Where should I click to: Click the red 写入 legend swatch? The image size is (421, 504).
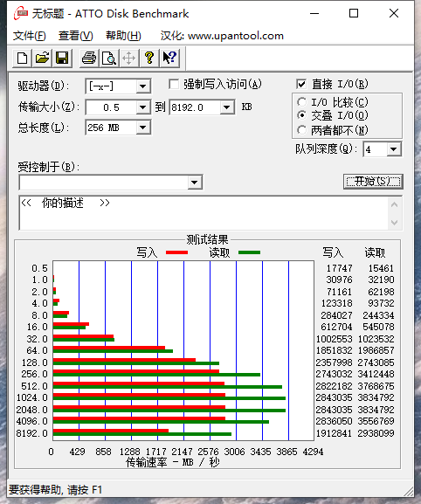[x=176, y=252]
